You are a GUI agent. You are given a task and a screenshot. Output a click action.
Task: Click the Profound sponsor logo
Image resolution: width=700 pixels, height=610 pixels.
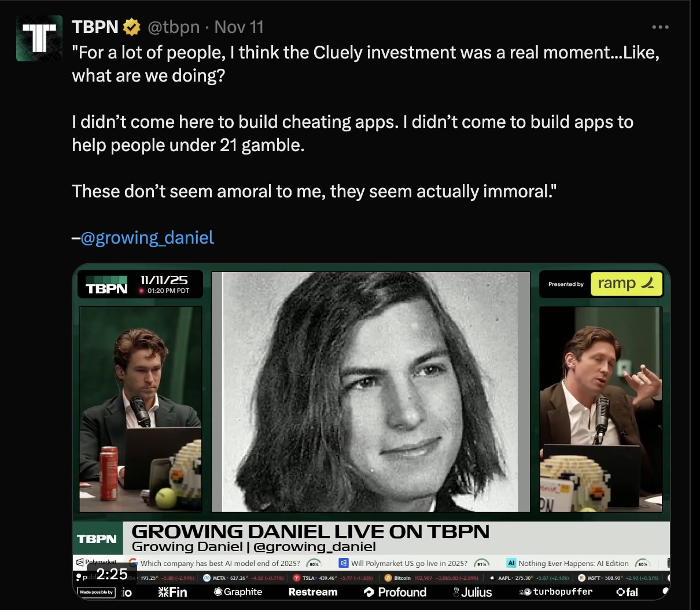(395, 592)
